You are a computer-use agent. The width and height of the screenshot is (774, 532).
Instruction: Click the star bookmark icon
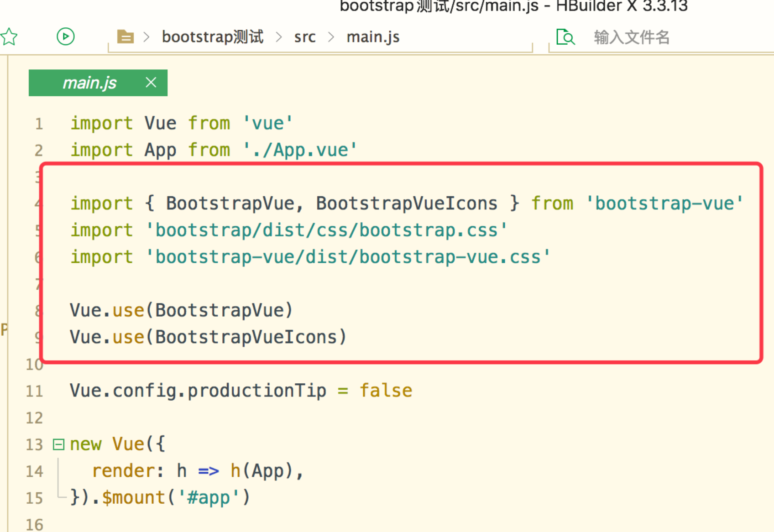(x=9, y=37)
